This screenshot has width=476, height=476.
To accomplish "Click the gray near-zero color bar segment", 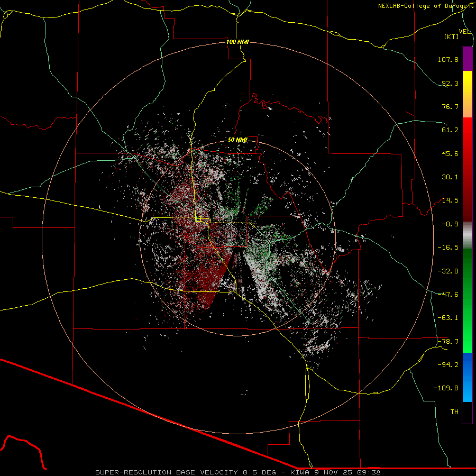I will coord(467,235).
